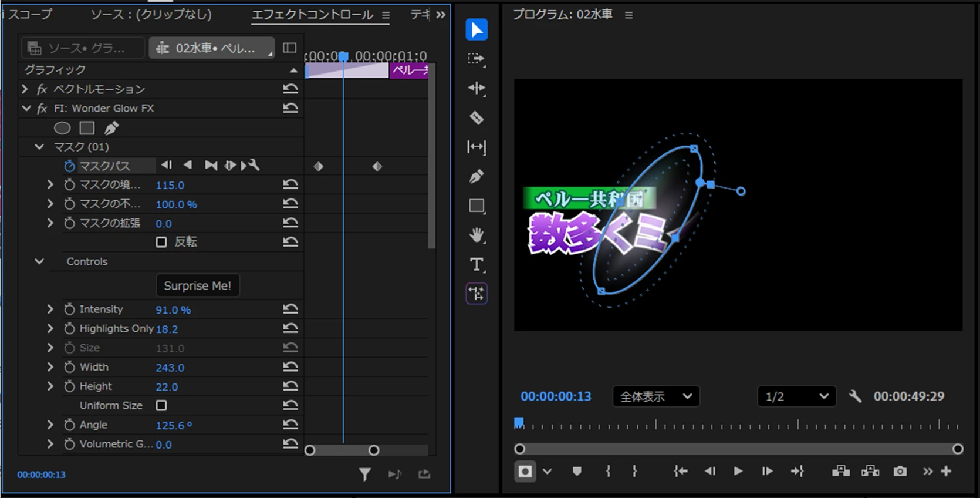
Task: Reset the Angle parameter
Action: pos(290,425)
